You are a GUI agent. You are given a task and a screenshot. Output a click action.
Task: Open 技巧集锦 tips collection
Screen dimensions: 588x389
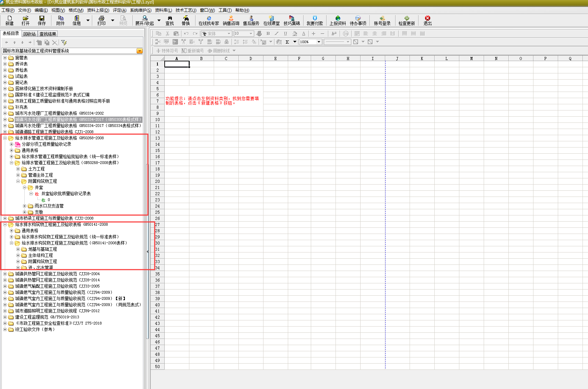[292, 20]
